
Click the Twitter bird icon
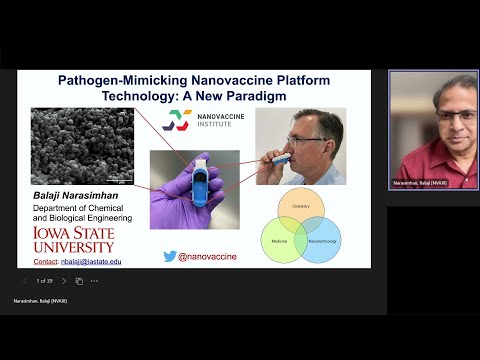coord(170,256)
